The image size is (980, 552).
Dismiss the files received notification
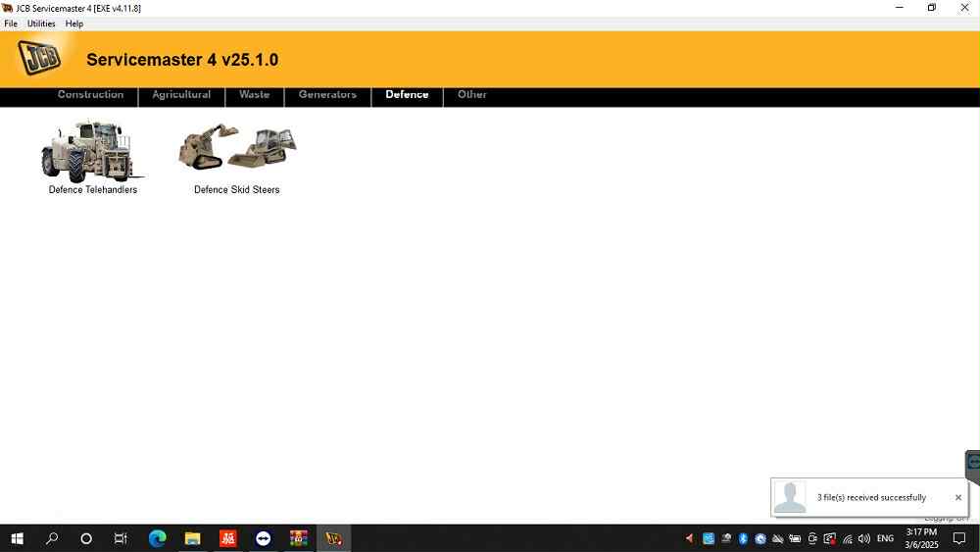click(958, 498)
